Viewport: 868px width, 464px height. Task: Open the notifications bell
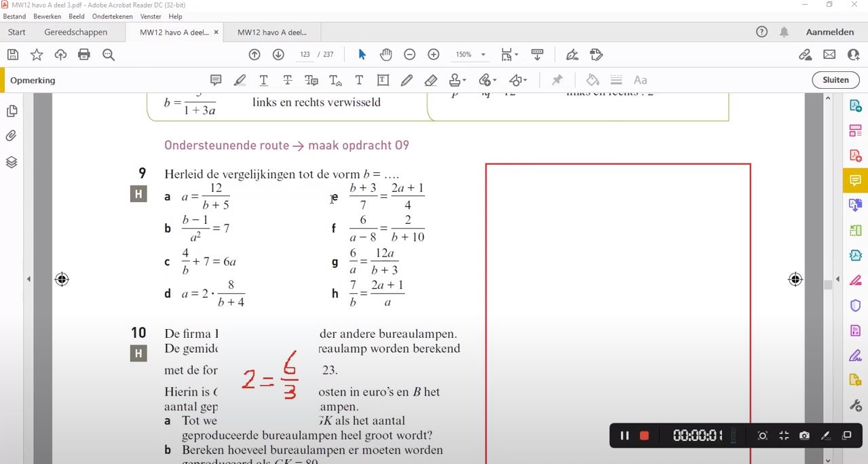(784, 32)
